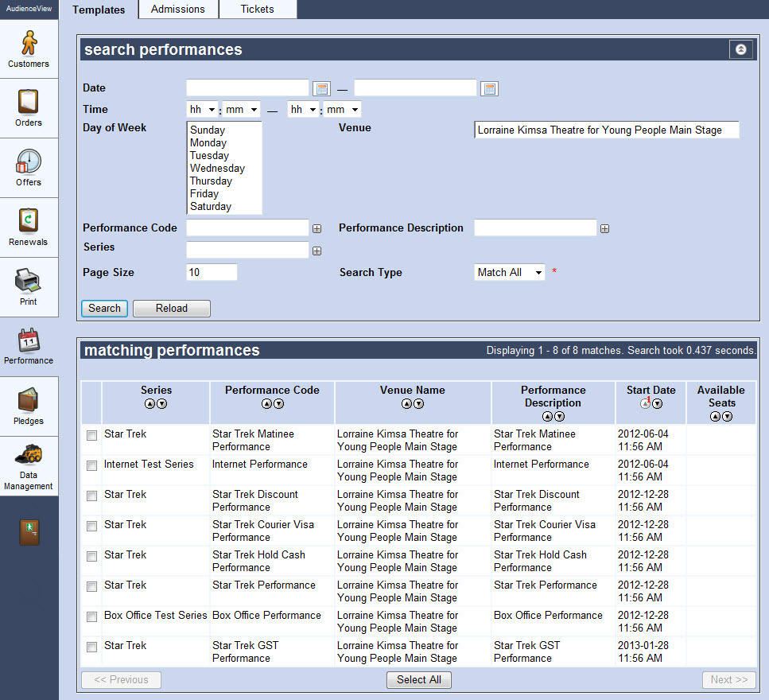This screenshot has height=700, width=769.
Task: Add another Performance Code field
Action: coord(317,228)
